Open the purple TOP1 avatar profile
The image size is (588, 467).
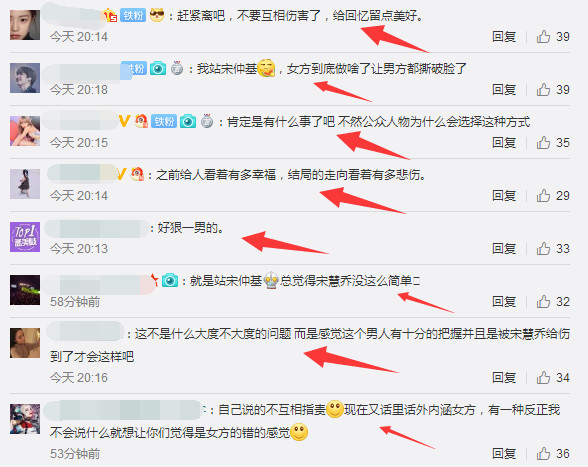[25, 237]
